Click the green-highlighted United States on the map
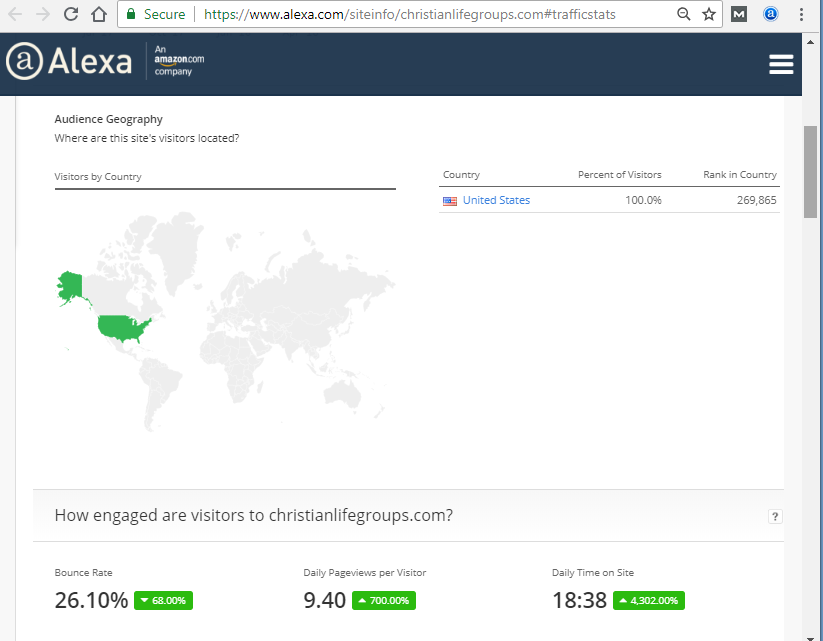This screenshot has width=823, height=641. coord(122,328)
